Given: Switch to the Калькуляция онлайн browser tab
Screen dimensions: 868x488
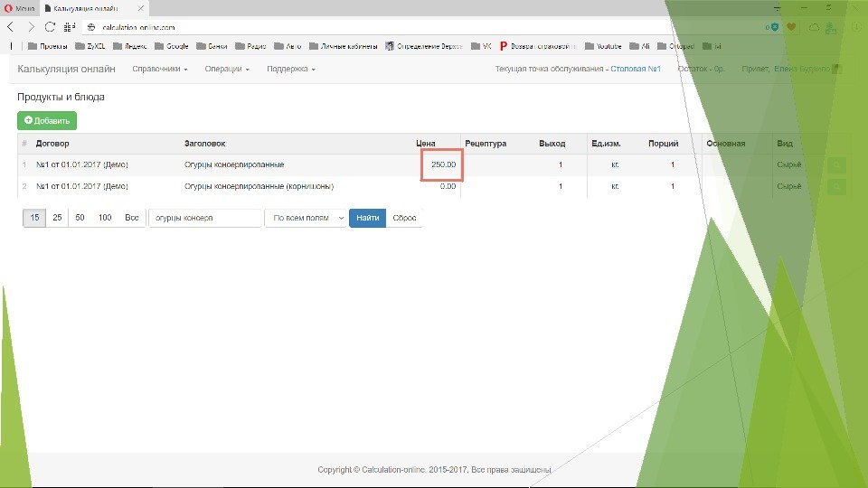Looking at the screenshot, I should tap(94, 8).
